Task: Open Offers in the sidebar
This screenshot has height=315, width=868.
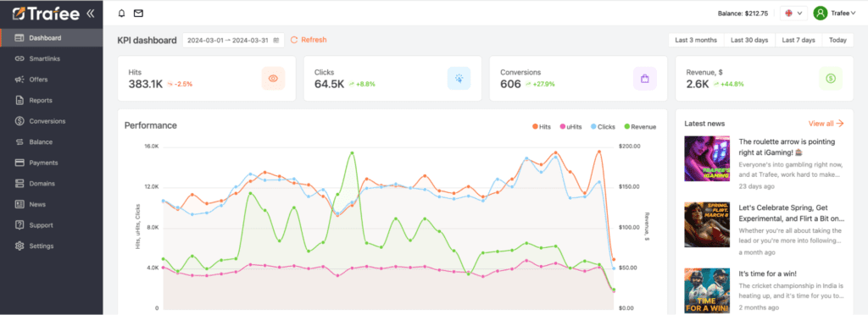Action: (52, 80)
